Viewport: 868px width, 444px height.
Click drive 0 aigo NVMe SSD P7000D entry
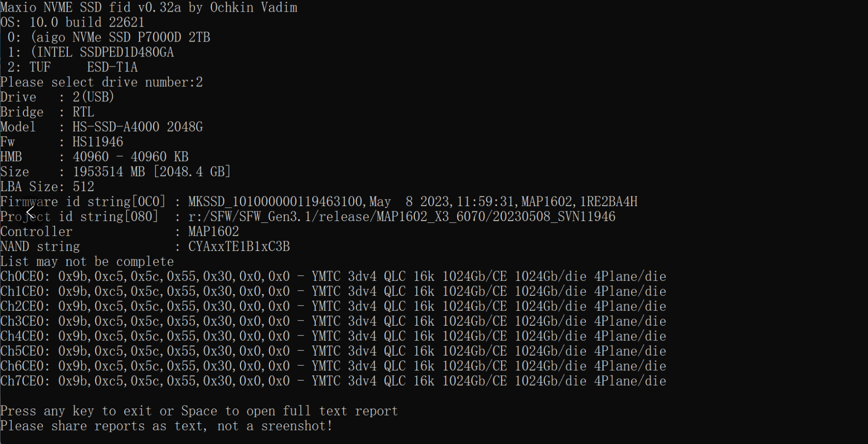click(108, 37)
